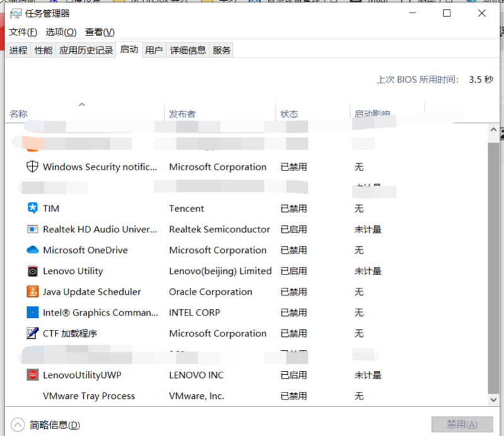Click the TIM star icon
Viewport: 504px width, 436px height.
[x=32, y=208]
